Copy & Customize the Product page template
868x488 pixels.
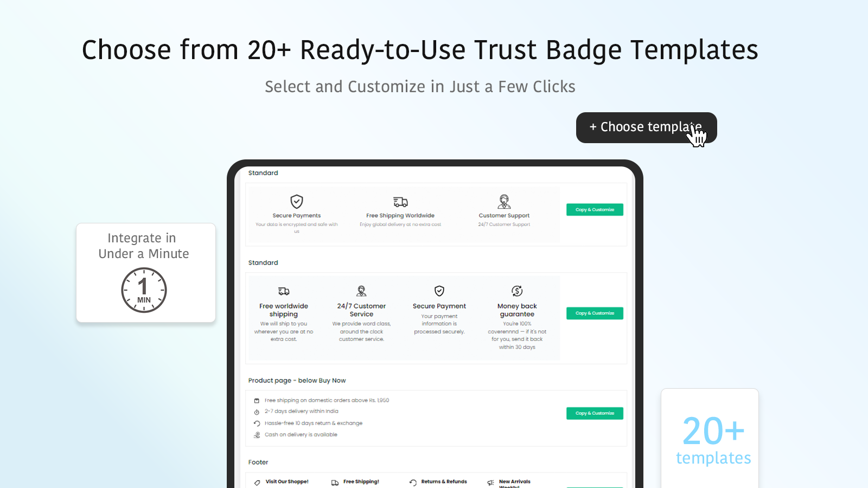(595, 413)
